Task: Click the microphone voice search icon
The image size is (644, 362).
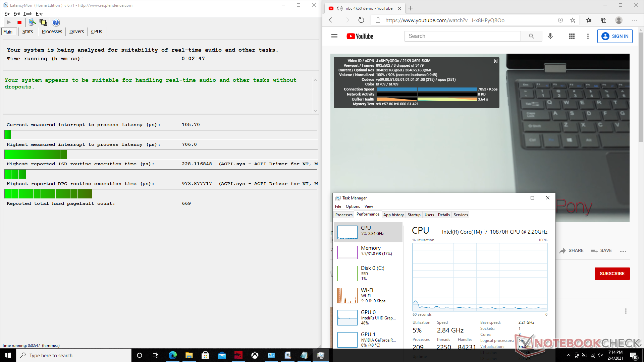Action: tap(550, 36)
